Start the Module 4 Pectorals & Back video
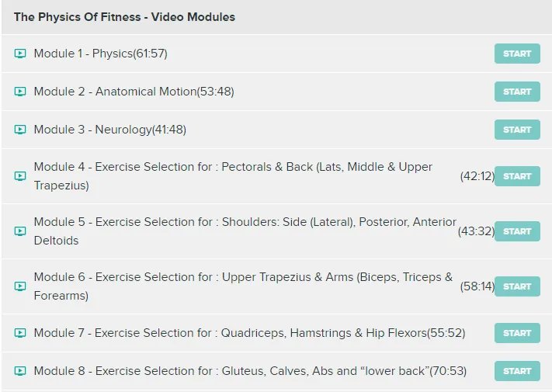Viewport: 552px width, 392px height. tap(517, 176)
